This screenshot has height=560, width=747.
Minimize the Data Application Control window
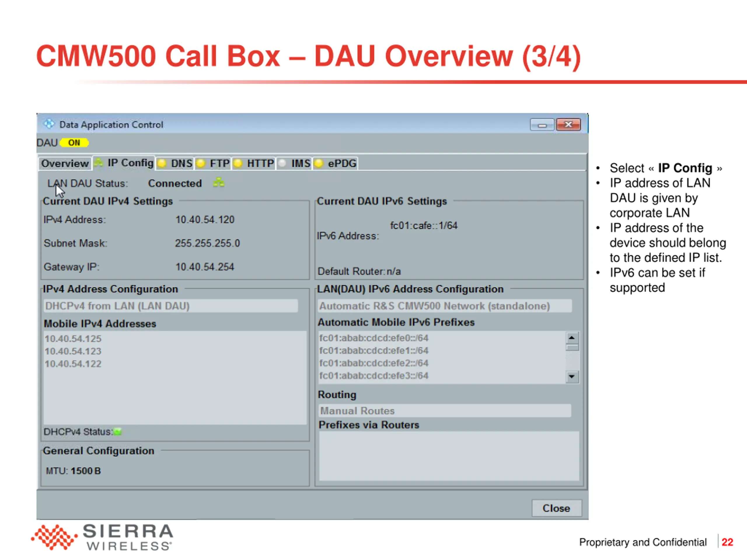pyautogui.click(x=542, y=125)
